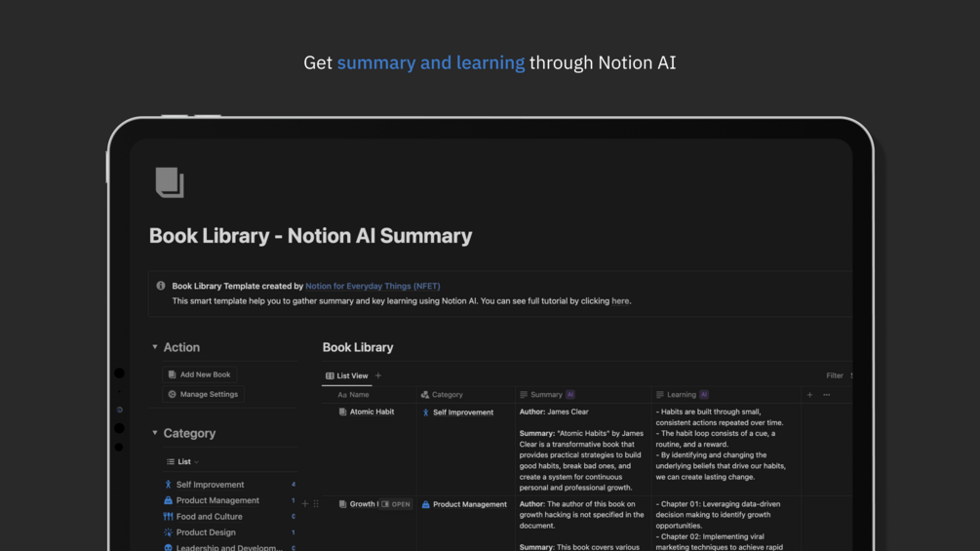This screenshot has height=551, width=980.
Task: Click the Atomic Habit learning cell
Action: point(726,450)
